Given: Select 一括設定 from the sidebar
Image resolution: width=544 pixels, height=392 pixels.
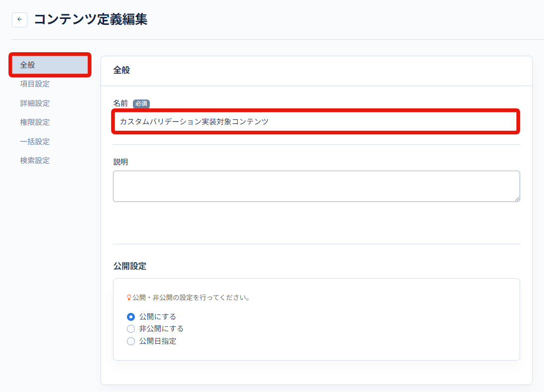Looking at the screenshot, I should click(x=34, y=141).
